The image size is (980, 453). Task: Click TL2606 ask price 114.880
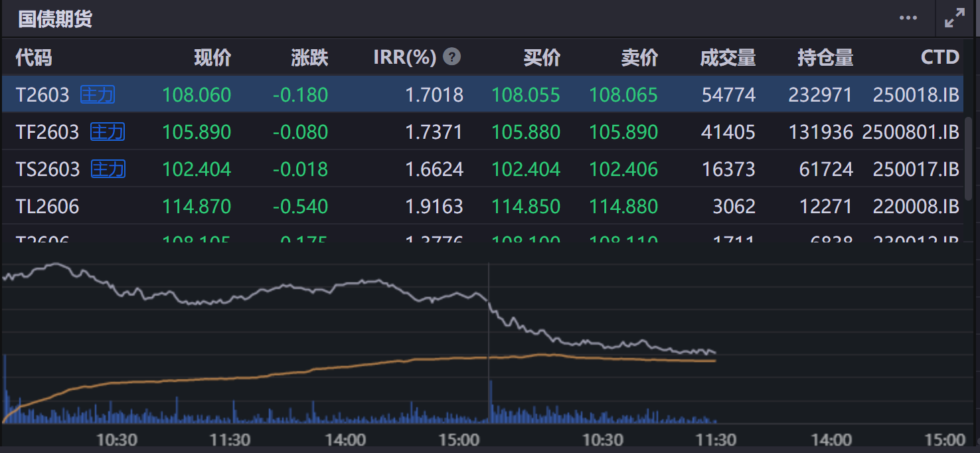pos(623,207)
